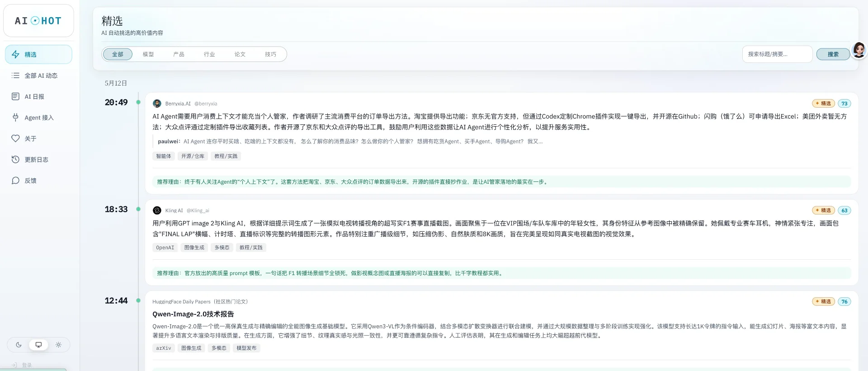This screenshot has height=371, width=868.
Task: Select the 技巧 filter tab
Action: 270,54
